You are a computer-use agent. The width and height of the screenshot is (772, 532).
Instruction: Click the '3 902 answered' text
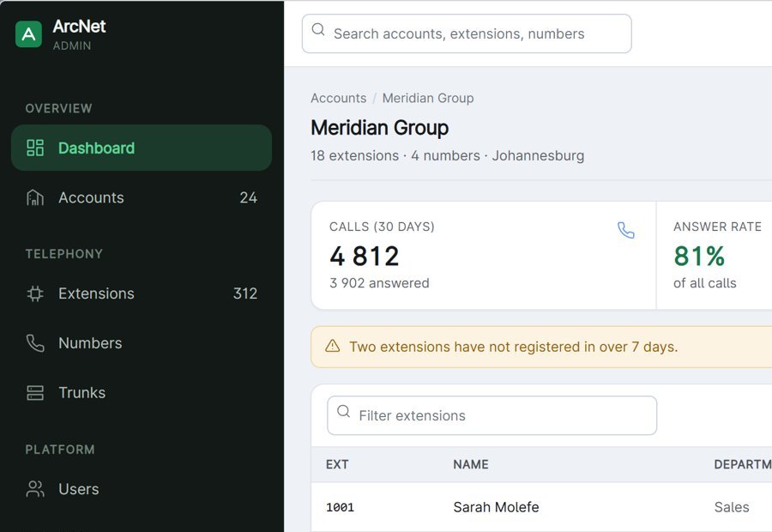pyautogui.click(x=380, y=283)
